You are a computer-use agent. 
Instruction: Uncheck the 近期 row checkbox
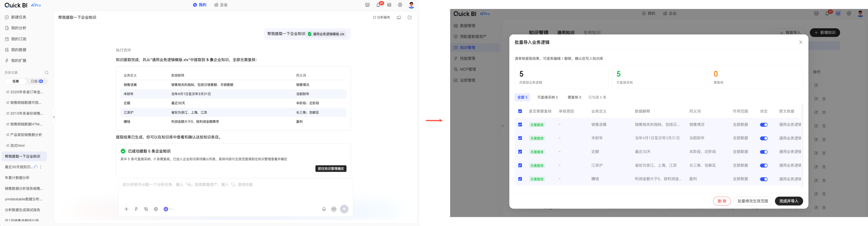click(520, 152)
